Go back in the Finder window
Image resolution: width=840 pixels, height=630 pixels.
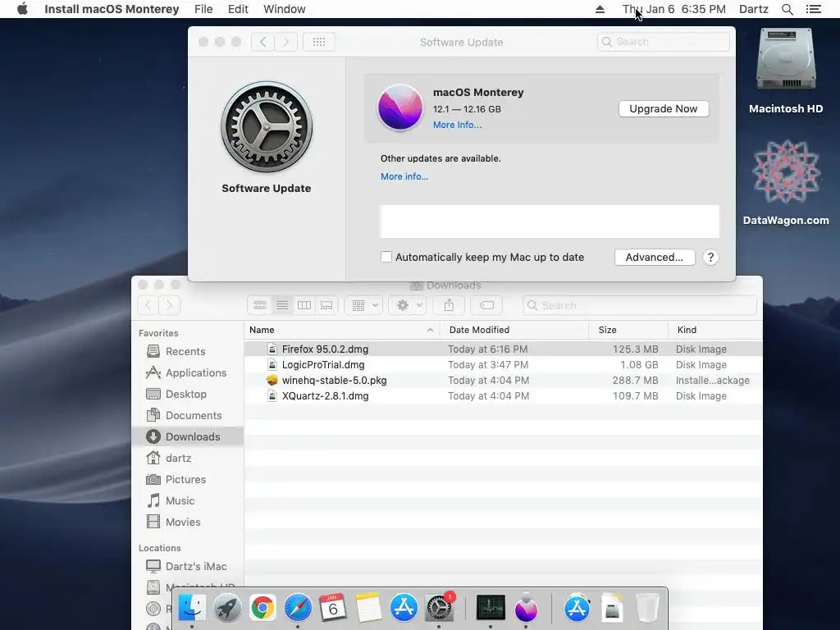point(148,305)
